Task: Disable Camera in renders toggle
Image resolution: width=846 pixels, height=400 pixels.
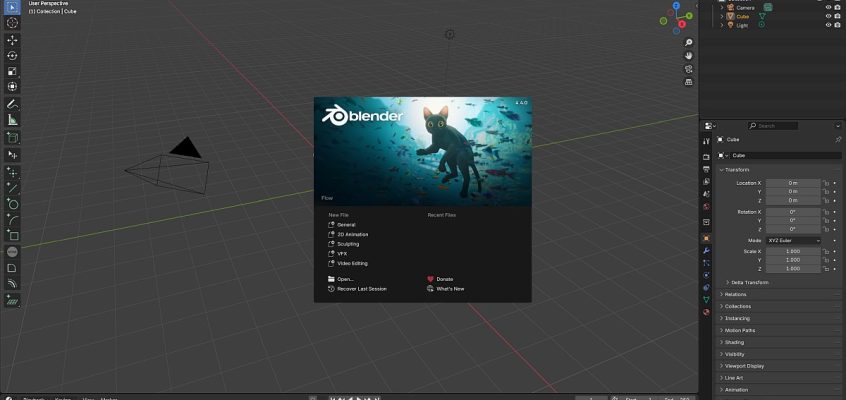Action: click(x=838, y=8)
